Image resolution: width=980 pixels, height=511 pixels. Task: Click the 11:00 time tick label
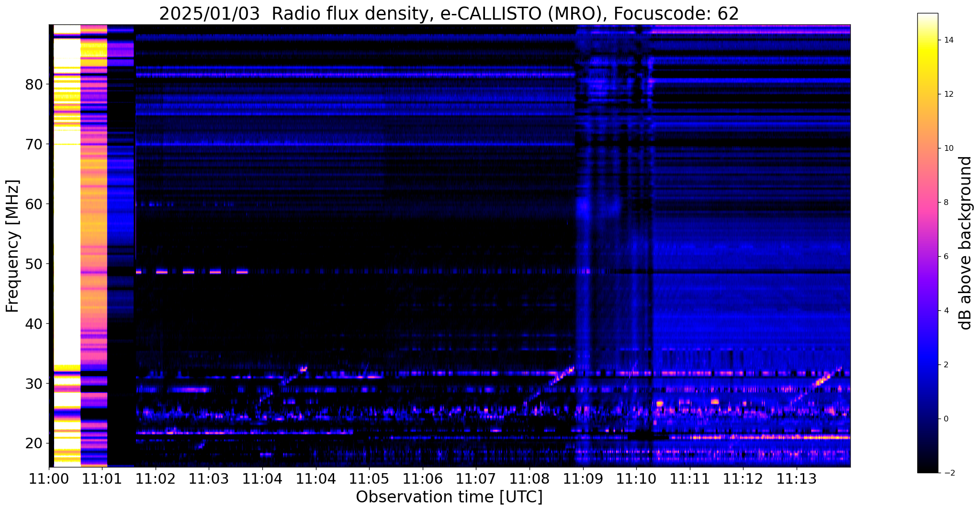point(49,478)
